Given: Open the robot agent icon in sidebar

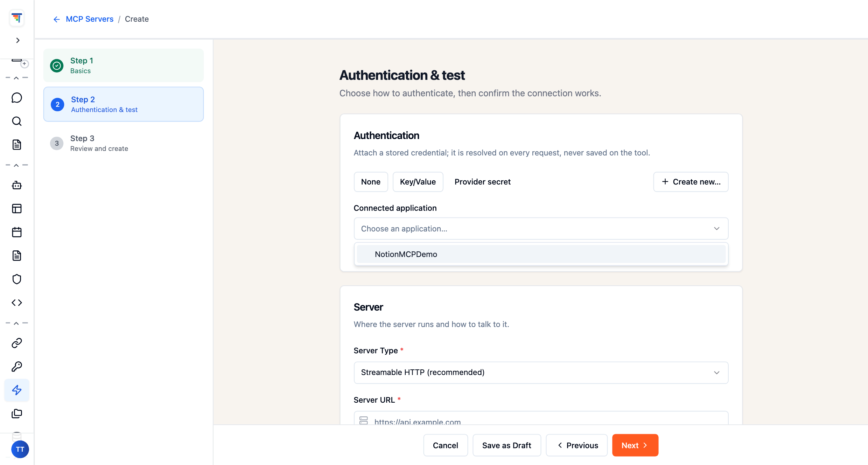Looking at the screenshot, I should [17, 185].
